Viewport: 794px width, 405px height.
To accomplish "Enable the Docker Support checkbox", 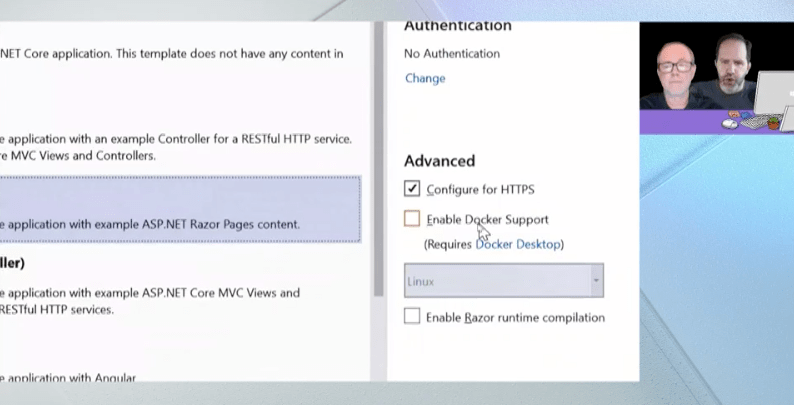I will (x=412, y=219).
